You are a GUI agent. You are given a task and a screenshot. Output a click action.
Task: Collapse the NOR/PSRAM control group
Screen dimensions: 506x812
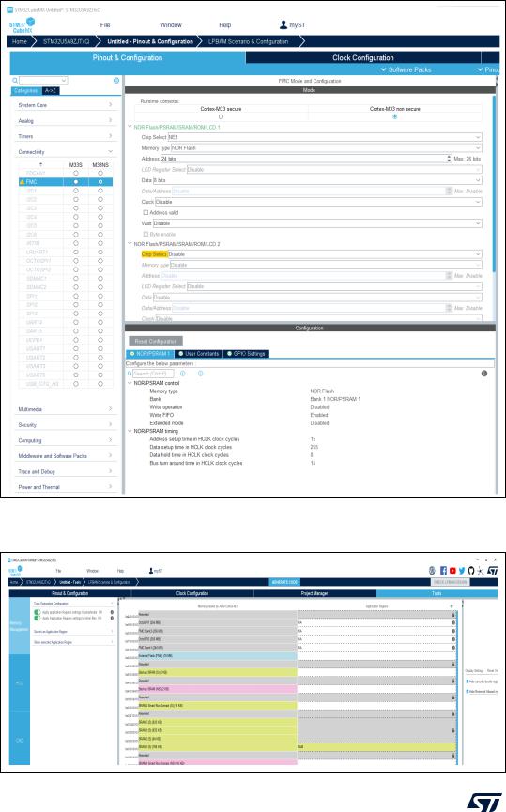(130, 383)
